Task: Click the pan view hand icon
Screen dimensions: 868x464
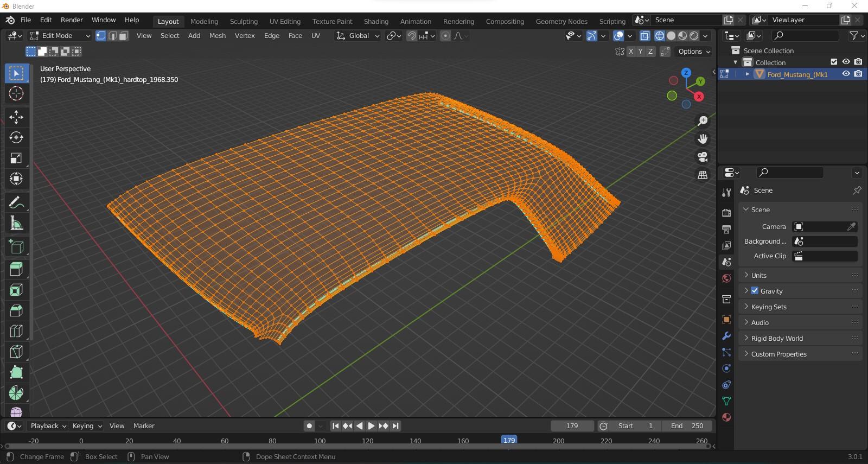Action: click(703, 139)
